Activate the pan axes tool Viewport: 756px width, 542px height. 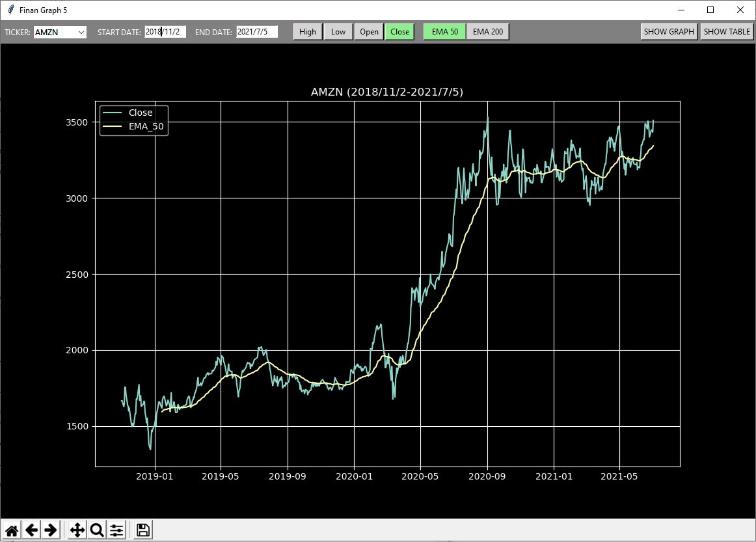coord(77,530)
